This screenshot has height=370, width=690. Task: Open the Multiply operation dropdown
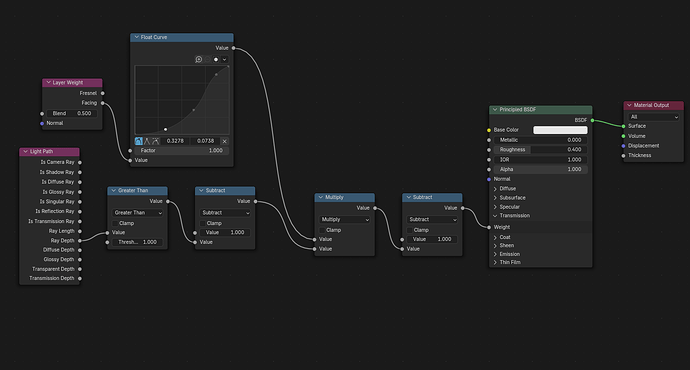(345, 220)
